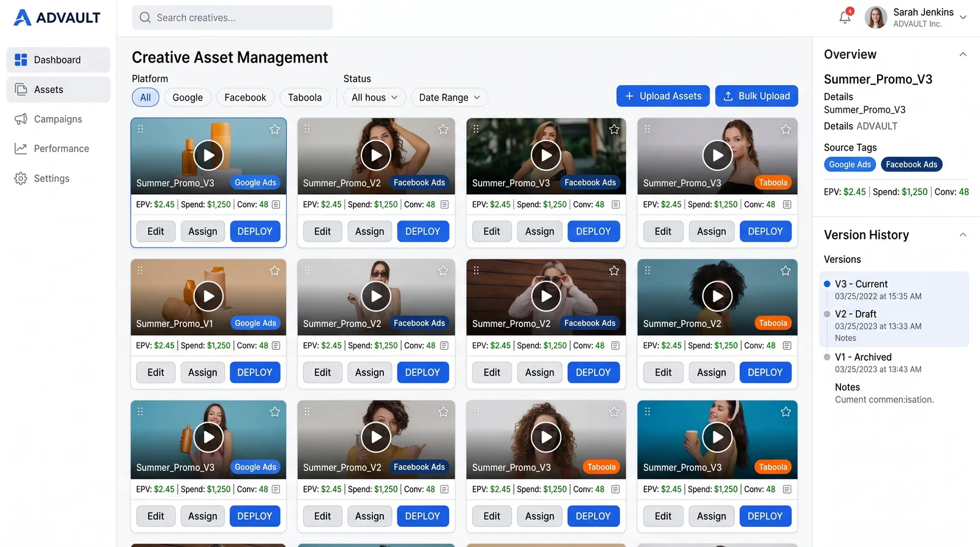Click Google Ads source tag in Overview
This screenshot has height=547, width=980.
pyautogui.click(x=850, y=164)
